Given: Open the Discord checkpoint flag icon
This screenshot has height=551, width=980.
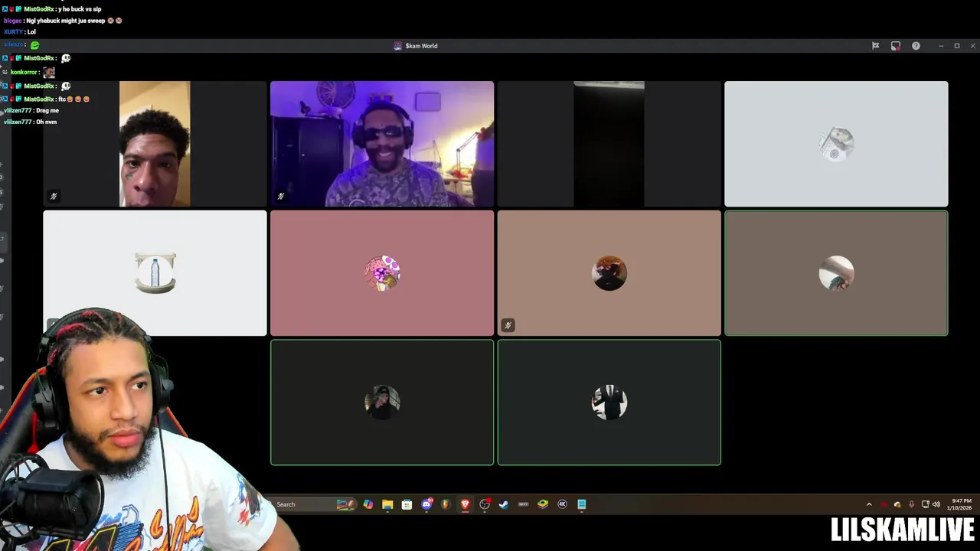Looking at the screenshot, I should (875, 46).
